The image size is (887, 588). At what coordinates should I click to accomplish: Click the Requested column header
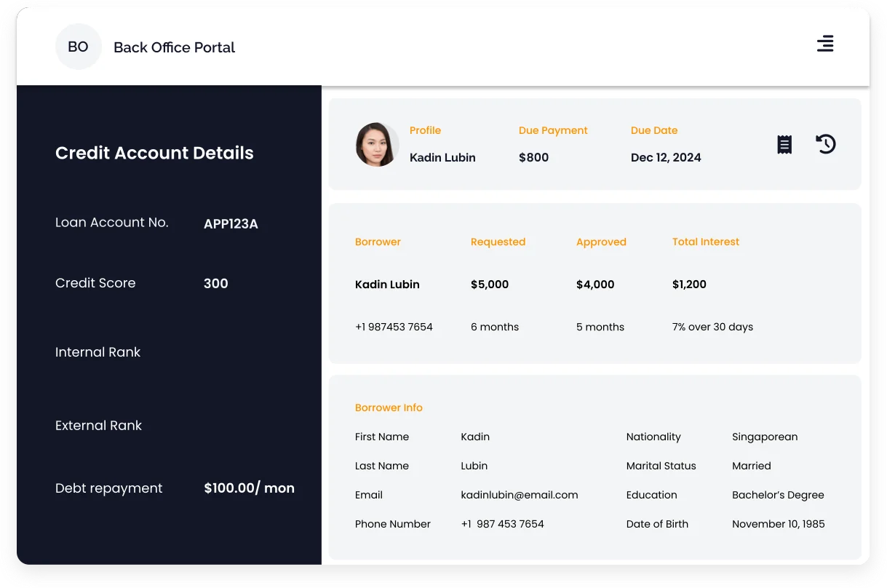(x=498, y=242)
